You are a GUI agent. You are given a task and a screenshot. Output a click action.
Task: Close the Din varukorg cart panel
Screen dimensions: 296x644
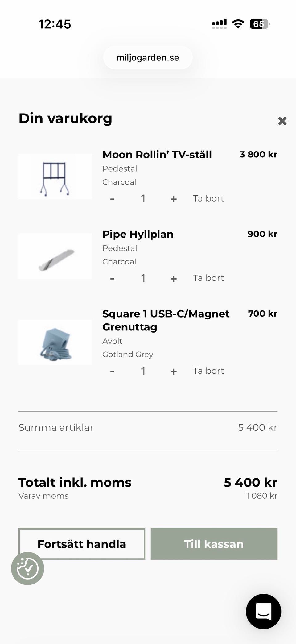[x=282, y=121]
